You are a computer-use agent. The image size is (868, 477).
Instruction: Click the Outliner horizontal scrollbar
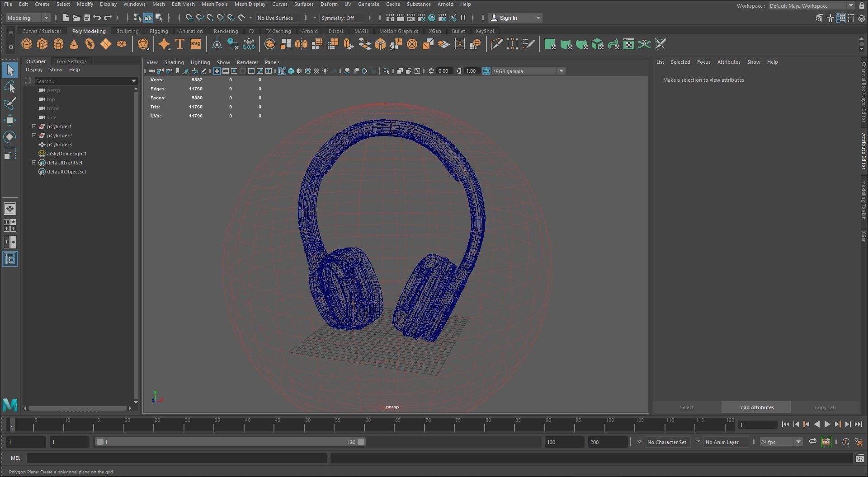(x=78, y=408)
